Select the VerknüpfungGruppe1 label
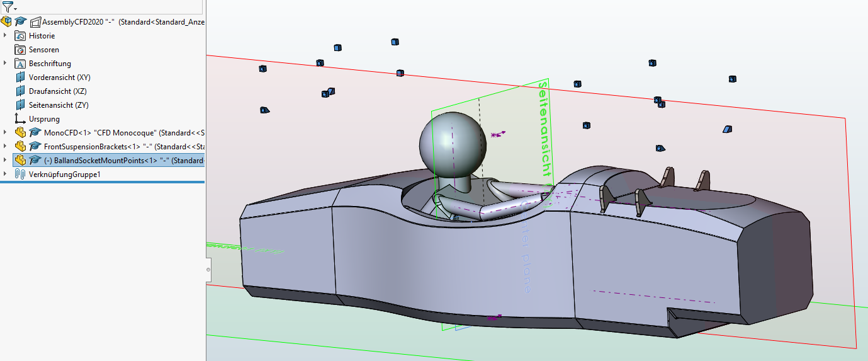868x361 pixels. click(x=64, y=174)
